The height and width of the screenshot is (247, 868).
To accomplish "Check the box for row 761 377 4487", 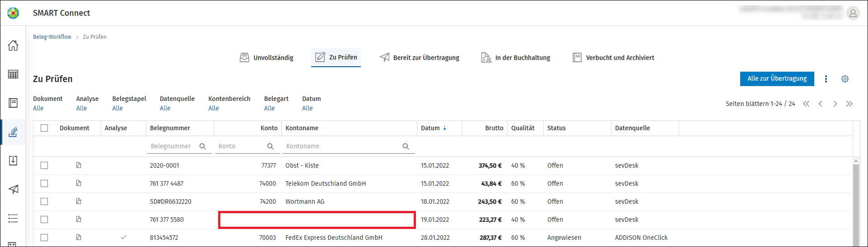I will click(x=44, y=183).
